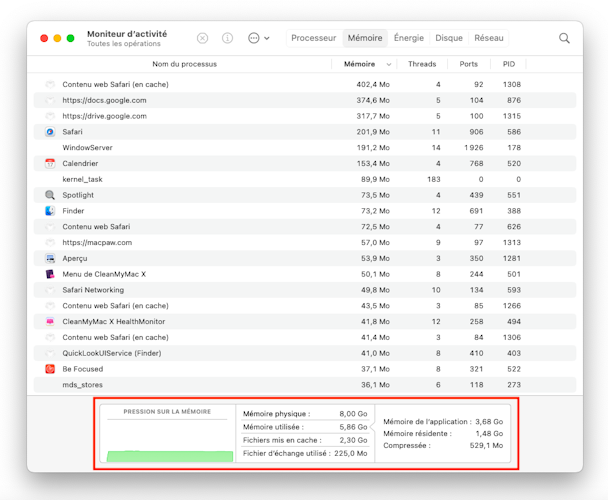Sort by Nom du processus column

(x=185, y=64)
